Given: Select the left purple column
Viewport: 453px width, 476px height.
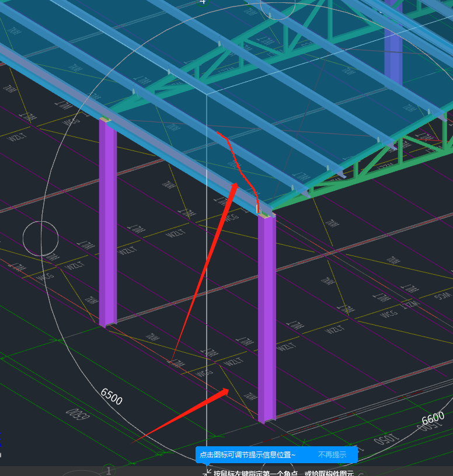Looking at the screenshot, I should tap(107, 222).
